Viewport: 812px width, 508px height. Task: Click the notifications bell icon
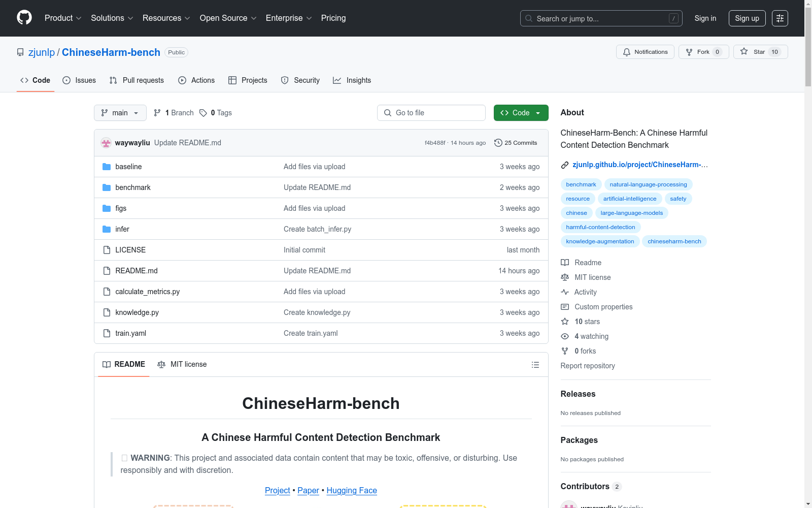pos(627,52)
